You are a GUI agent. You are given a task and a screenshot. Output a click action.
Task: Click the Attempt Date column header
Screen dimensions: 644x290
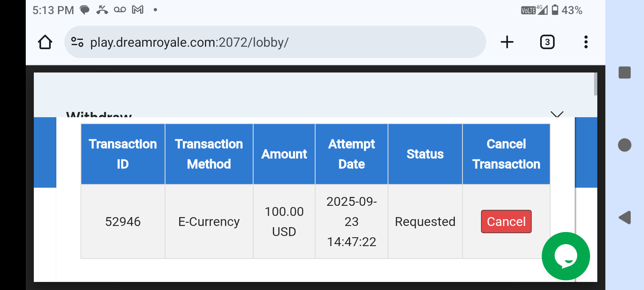point(351,154)
